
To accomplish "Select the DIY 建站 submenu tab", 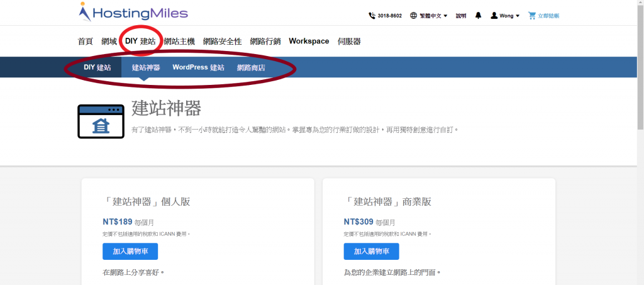I will [x=97, y=67].
